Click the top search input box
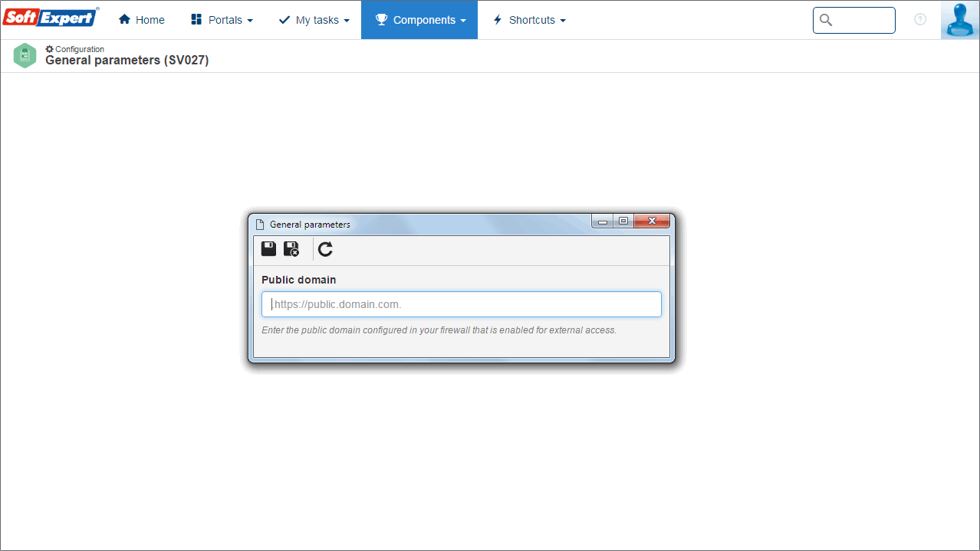 pos(854,20)
